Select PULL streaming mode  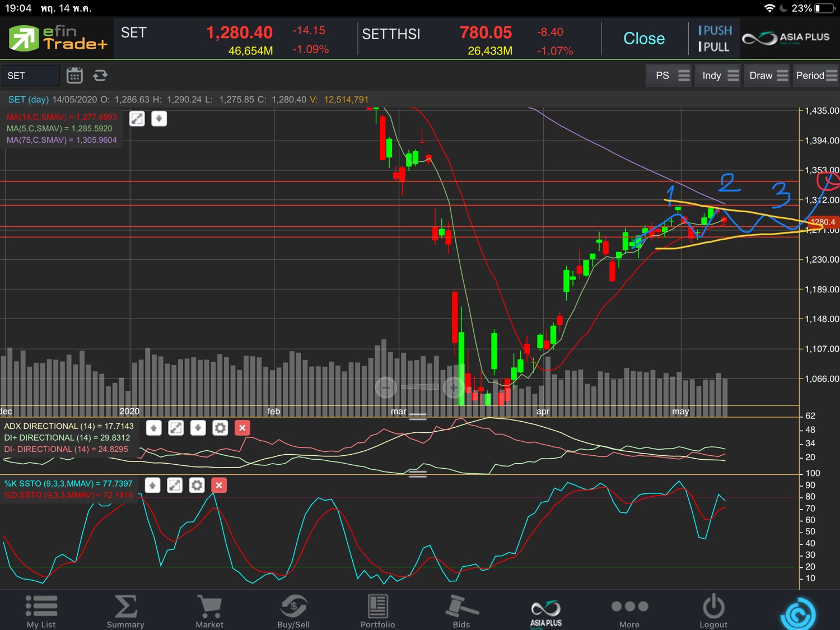pos(714,47)
